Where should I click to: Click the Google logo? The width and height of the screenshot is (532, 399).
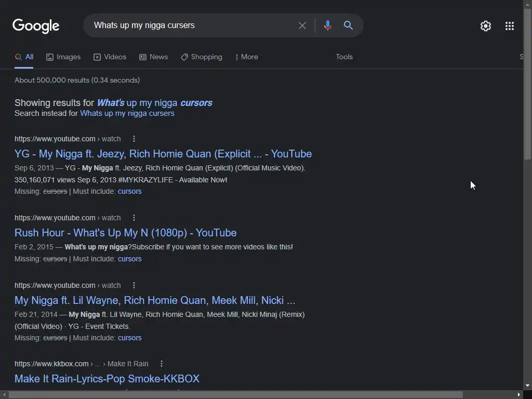point(36,26)
